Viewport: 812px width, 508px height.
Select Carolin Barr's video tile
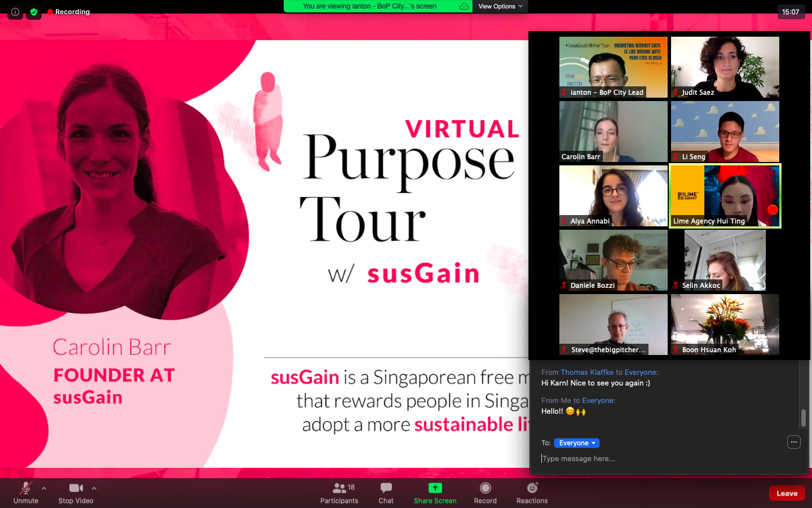point(614,132)
